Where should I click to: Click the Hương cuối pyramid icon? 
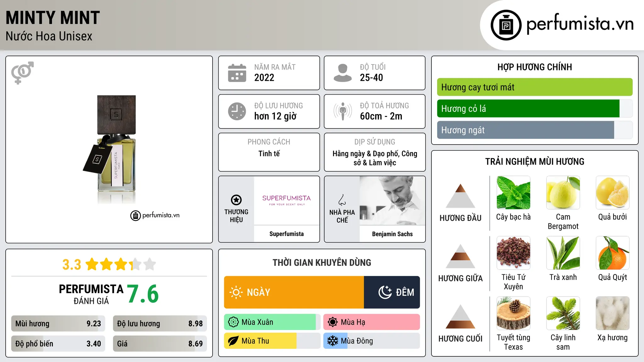click(460, 316)
